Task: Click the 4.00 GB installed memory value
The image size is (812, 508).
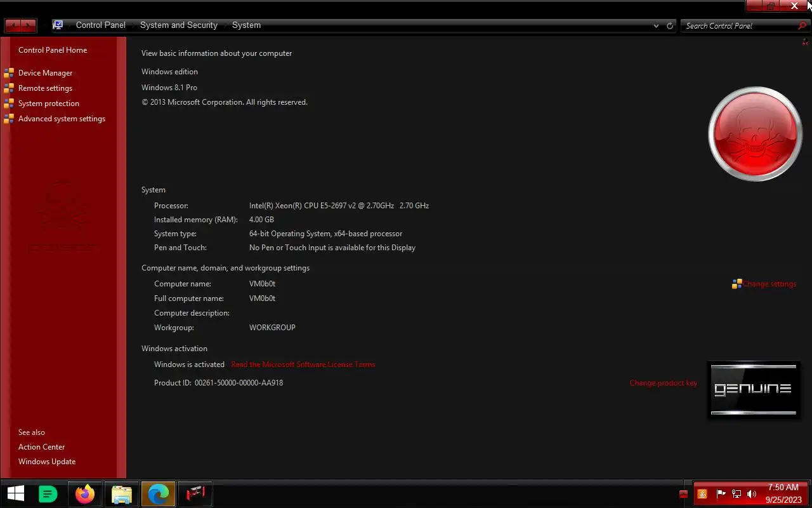Action: point(261,220)
